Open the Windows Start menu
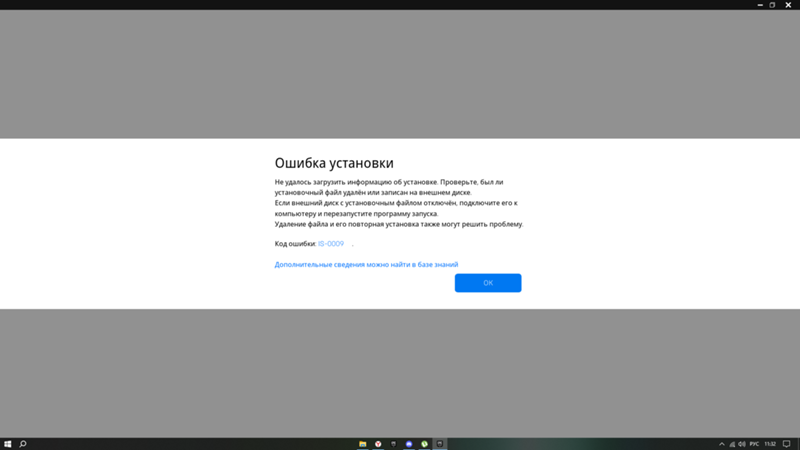The width and height of the screenshot is (800, 450). pyautogui.click(x=7, y=443)
